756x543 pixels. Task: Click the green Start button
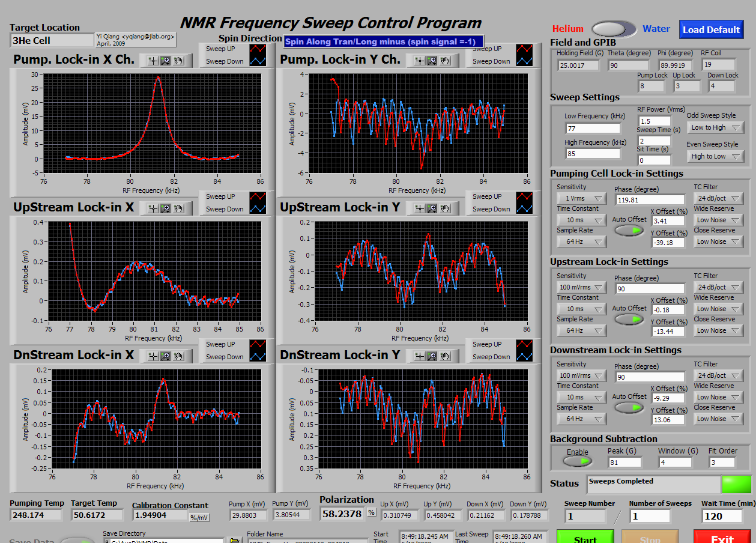click(x=585, y=536)
